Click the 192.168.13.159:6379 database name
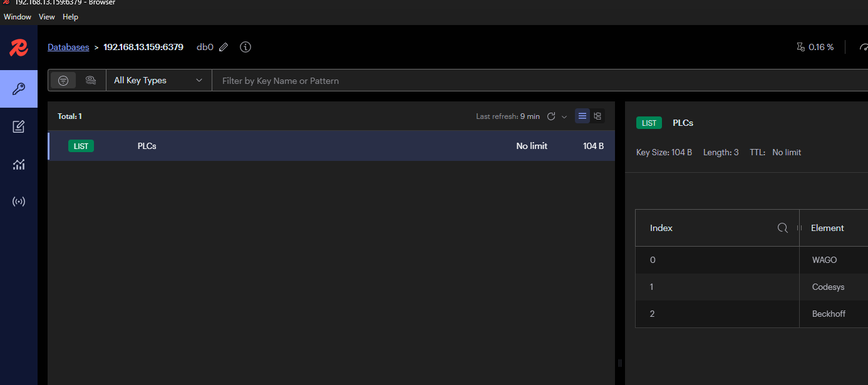The image size is (868, 385). click(x=143, y=47)
